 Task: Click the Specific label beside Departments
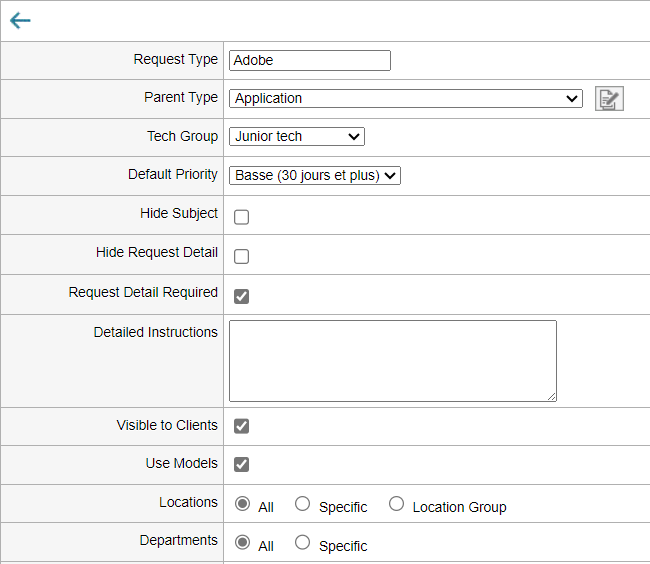coord(343,546)
